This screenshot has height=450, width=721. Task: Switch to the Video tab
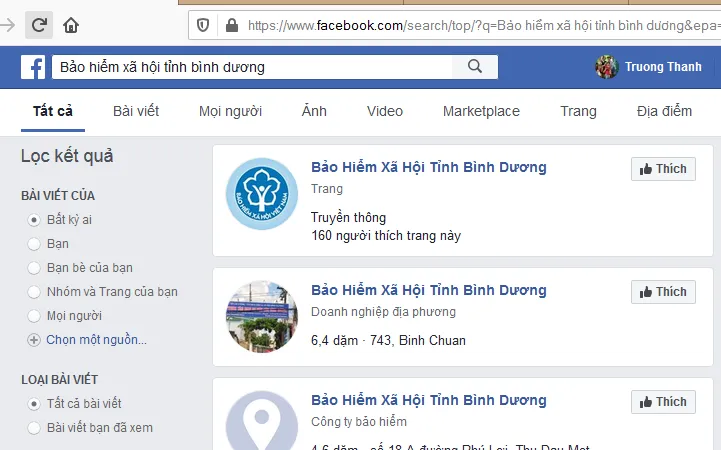coord(385,111)
